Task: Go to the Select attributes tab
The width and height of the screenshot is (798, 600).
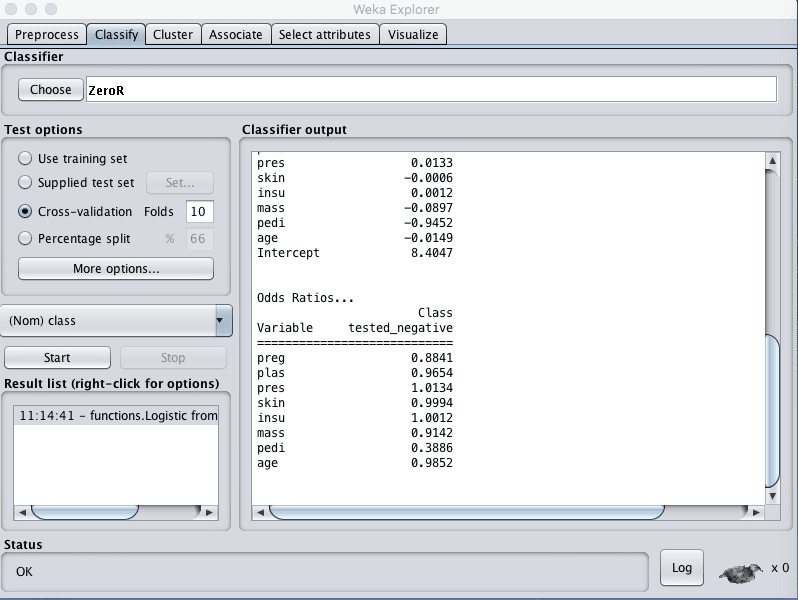Action: point(325,35)
